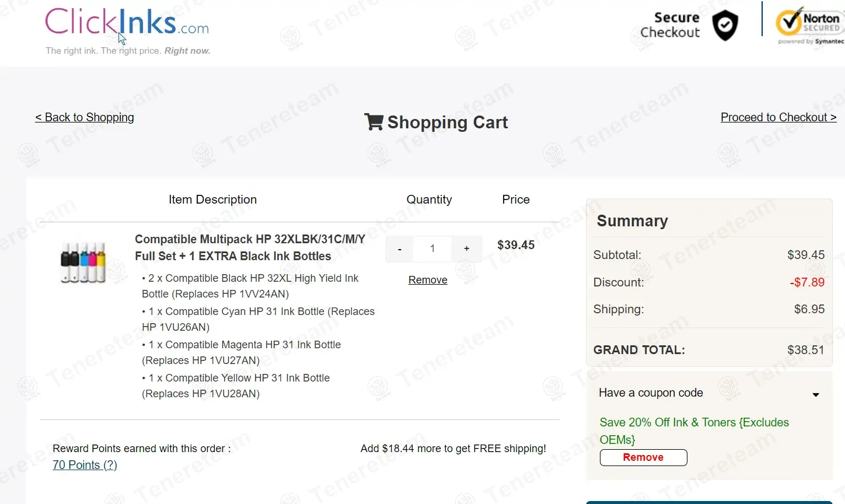Open the "Have a coupon code" section
The height and width of the screenshot is (504, 845).
click(x=651, y=393)
